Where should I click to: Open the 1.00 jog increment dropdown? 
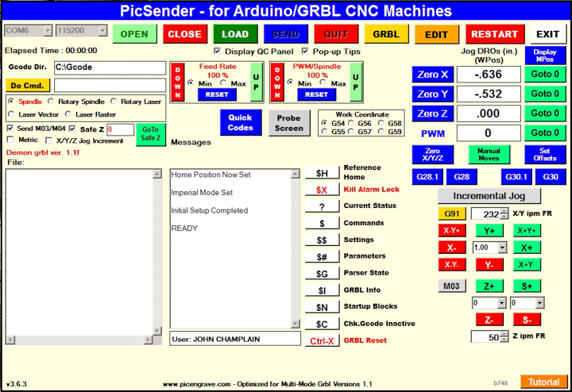pyautogui.click(x=502, y=248)
